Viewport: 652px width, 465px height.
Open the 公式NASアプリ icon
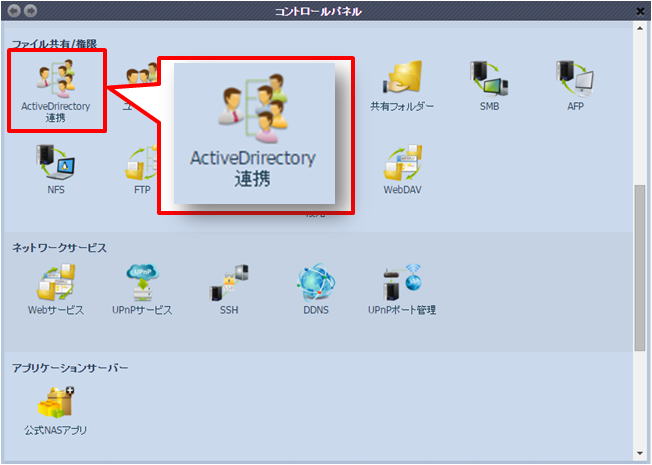point(56,411)
